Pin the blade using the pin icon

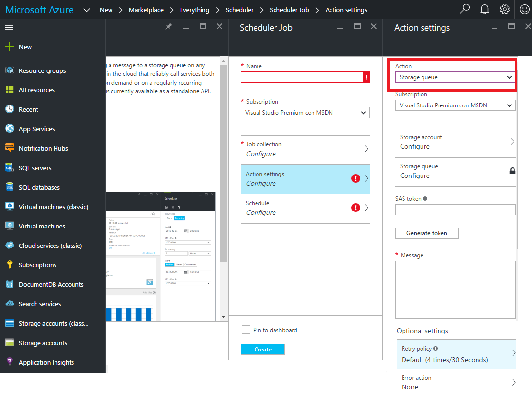169,27
